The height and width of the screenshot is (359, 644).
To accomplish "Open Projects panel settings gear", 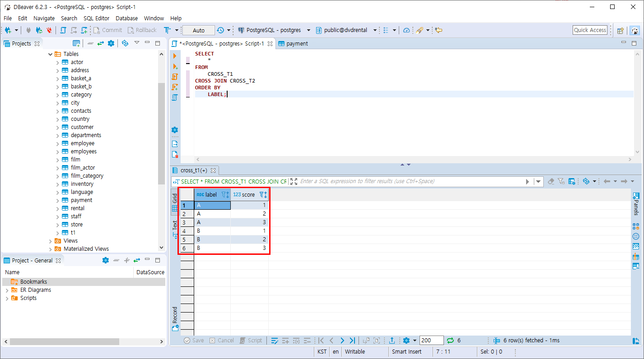I will 111,43.
